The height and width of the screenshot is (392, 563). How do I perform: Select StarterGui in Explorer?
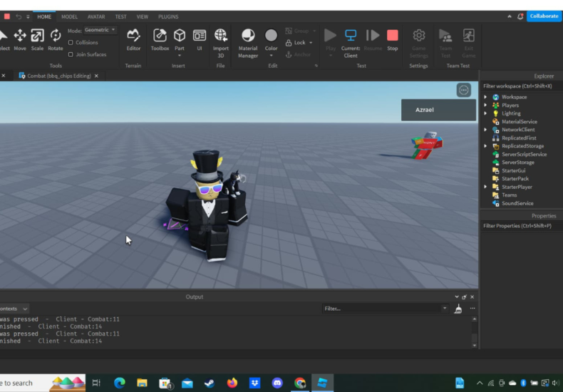tap(513, 170)
